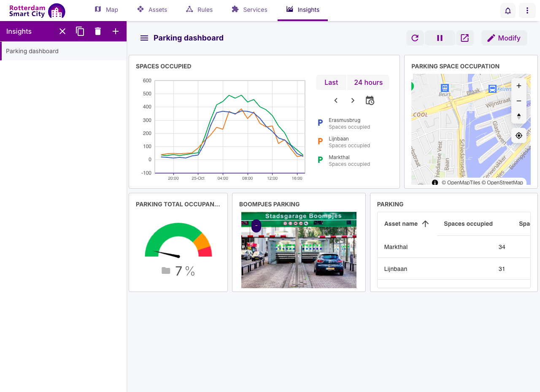Switch to the Rules tab
Screen dimensions: 540x392
tap(199, 10)
